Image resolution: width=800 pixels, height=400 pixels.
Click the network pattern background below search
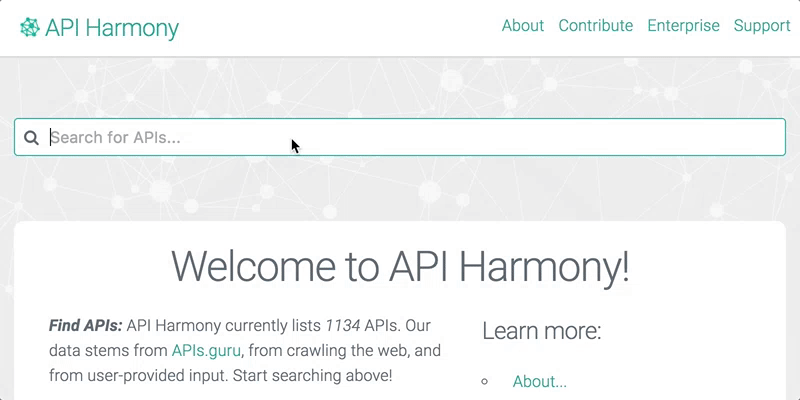[x=400, y=189]
